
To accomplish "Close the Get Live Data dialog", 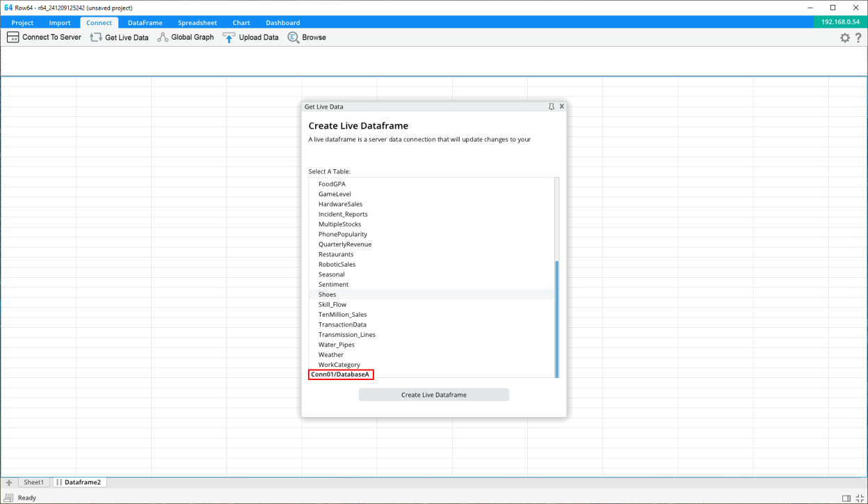I will 561,107.
